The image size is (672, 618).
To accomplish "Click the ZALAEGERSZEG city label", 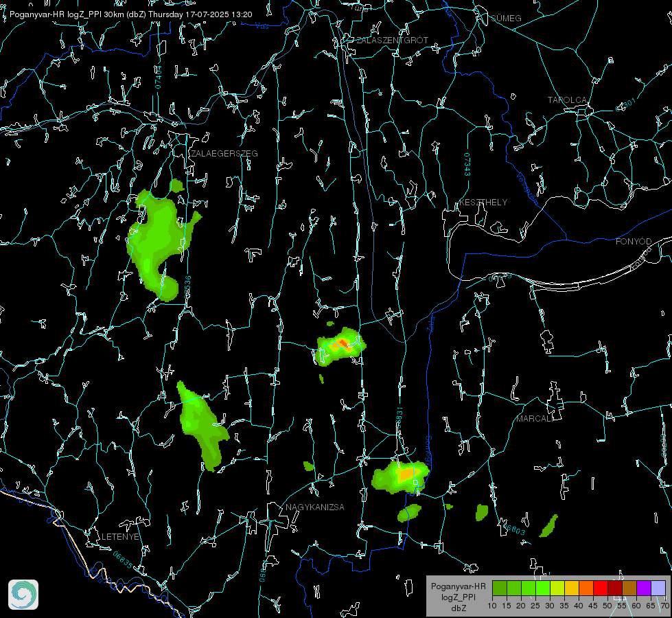I will (224, 154).
